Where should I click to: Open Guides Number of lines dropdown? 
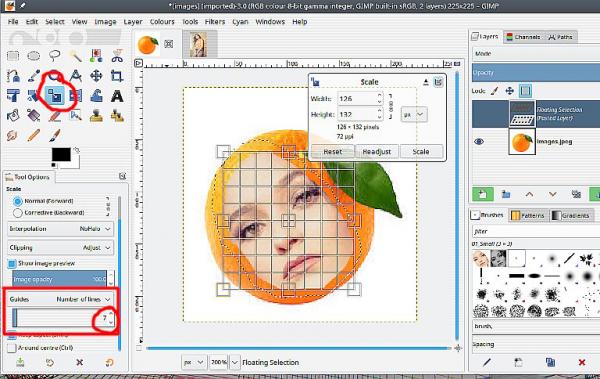click(x=61, y=299)
